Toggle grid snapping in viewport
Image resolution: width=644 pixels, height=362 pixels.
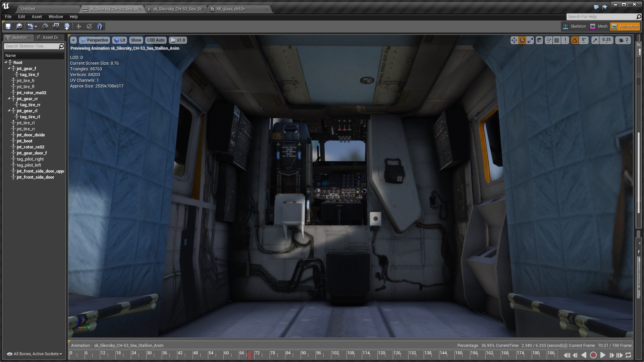(x=557, y=40)
